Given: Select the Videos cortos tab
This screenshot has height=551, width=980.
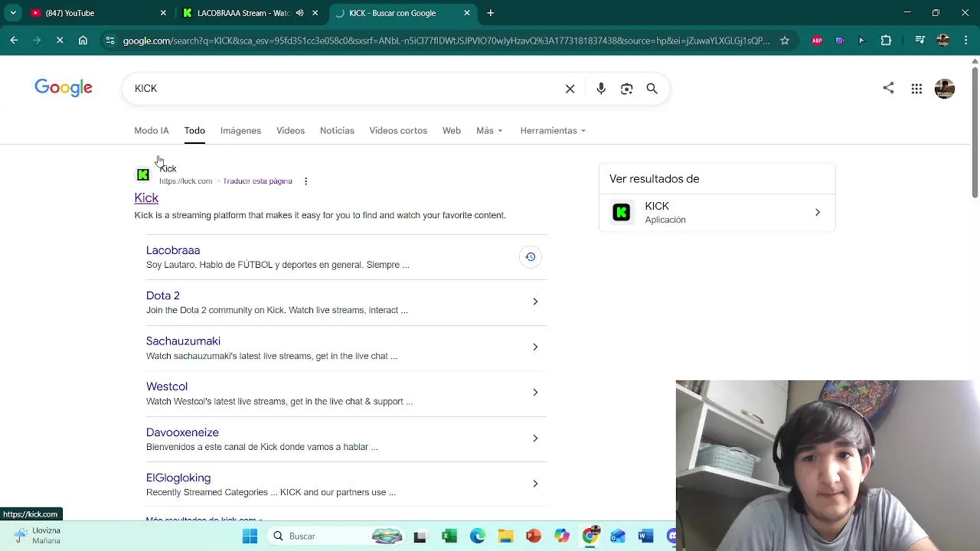Looking at the screenshot, I should (x=398, y=130).
